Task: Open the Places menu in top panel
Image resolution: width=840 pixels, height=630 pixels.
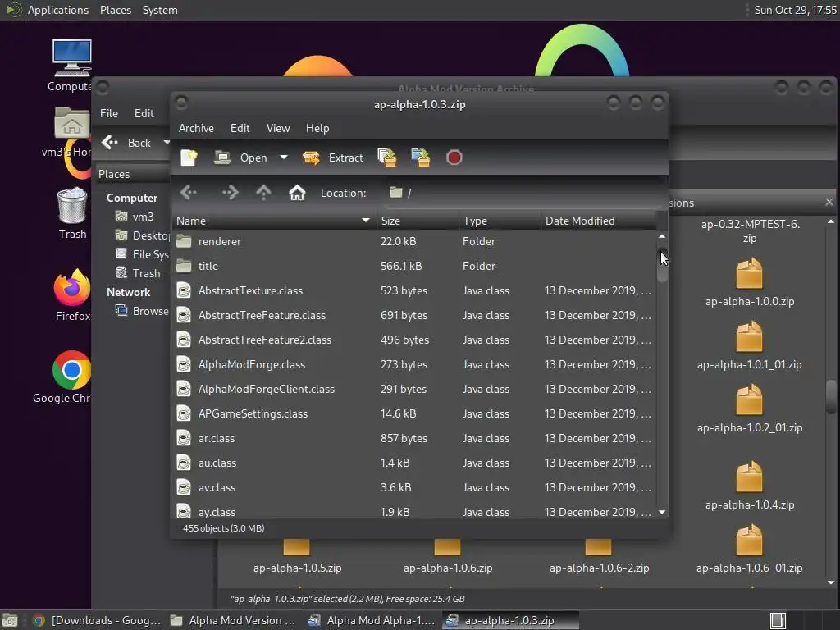Action: (x=115, y=10)
